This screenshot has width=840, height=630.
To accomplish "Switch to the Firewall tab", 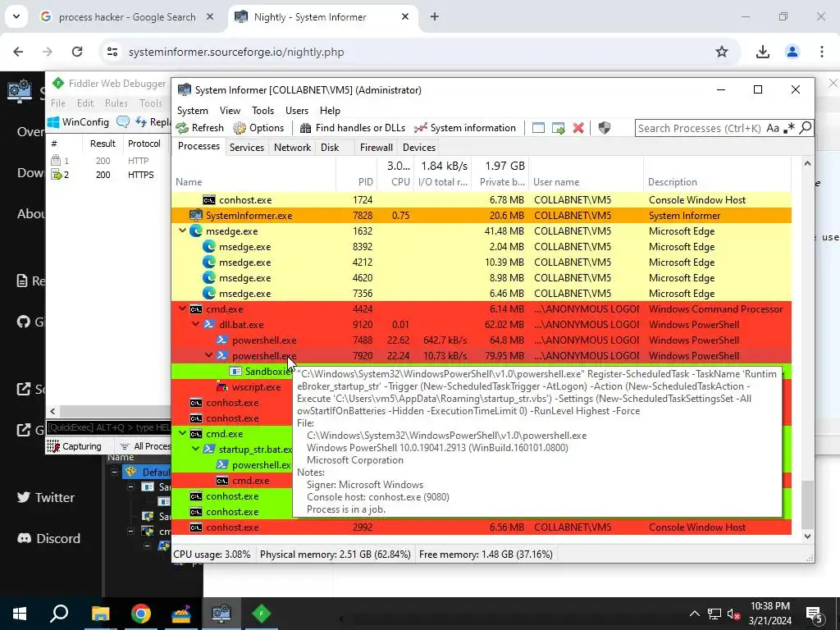I will (x=376, y=148).
